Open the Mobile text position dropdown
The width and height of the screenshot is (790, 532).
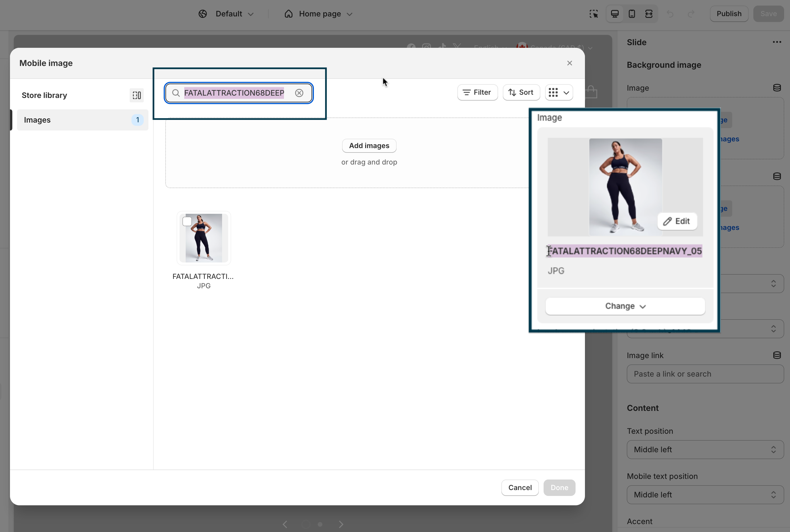click(705, 494)
